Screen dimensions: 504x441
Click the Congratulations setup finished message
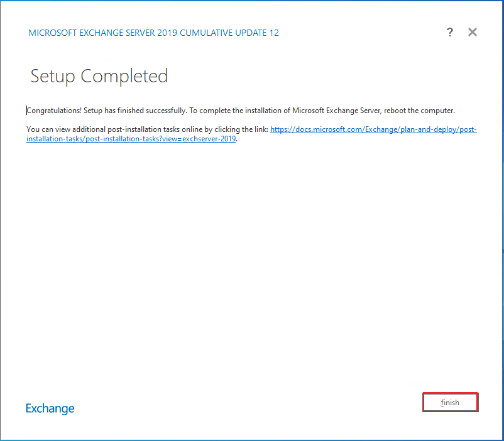(x=241, y=111)
